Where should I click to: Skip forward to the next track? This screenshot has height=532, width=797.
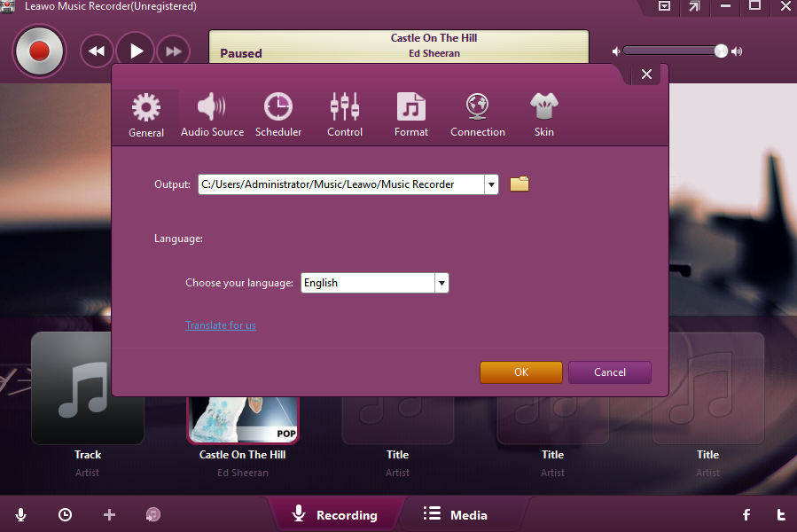[174, 51]
